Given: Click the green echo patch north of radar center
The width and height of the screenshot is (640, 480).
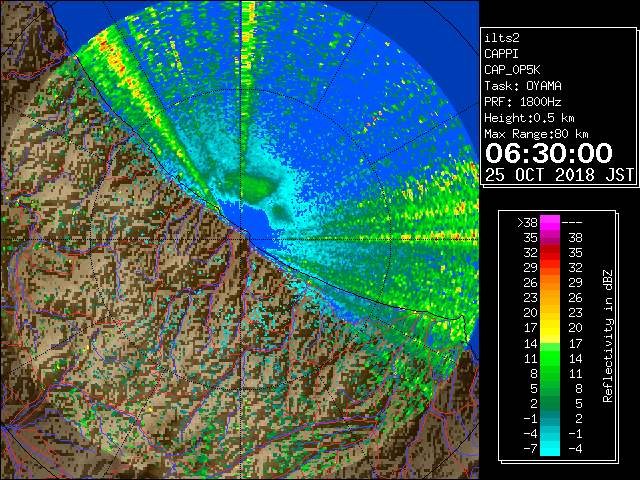Looking at the screenshot, I should coord(255,188).
